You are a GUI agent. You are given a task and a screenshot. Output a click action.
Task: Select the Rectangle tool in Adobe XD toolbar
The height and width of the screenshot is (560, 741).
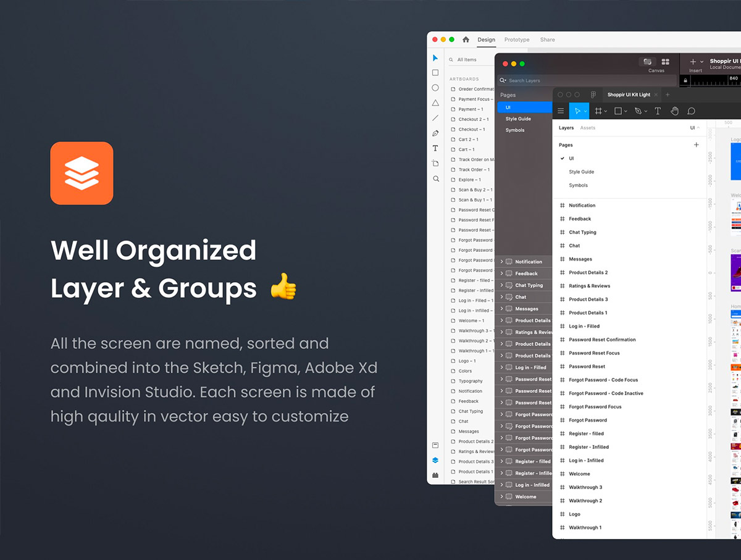pyautogui.click(x=435, y=73)
